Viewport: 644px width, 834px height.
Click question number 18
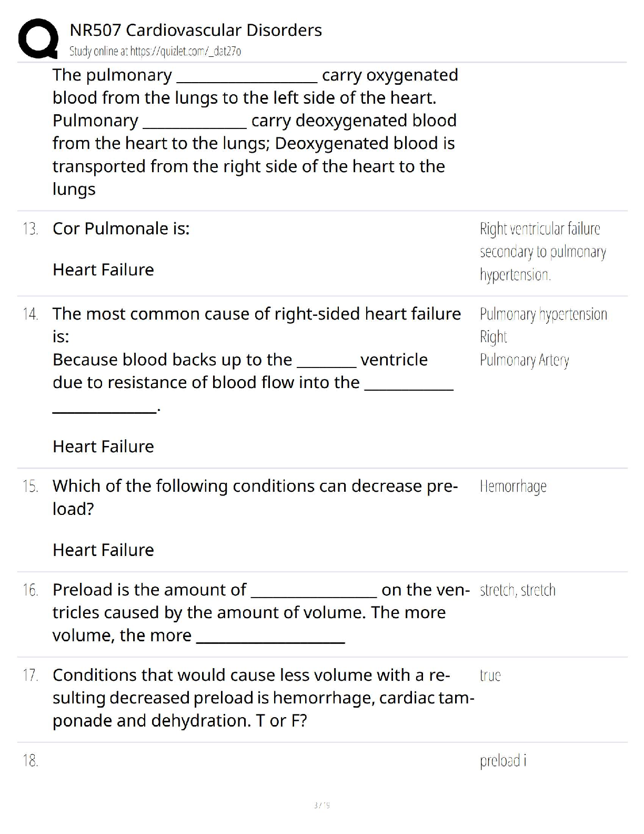coord(31,761)
